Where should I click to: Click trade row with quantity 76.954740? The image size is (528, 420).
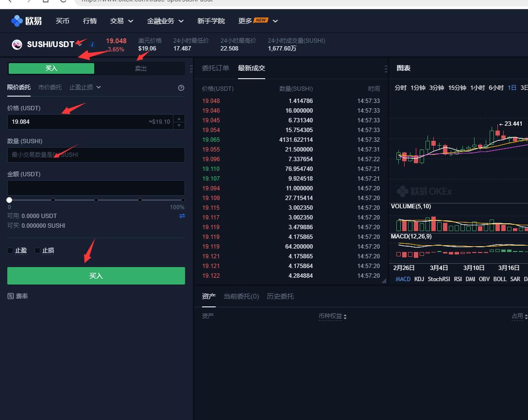[x=291, y=169]
